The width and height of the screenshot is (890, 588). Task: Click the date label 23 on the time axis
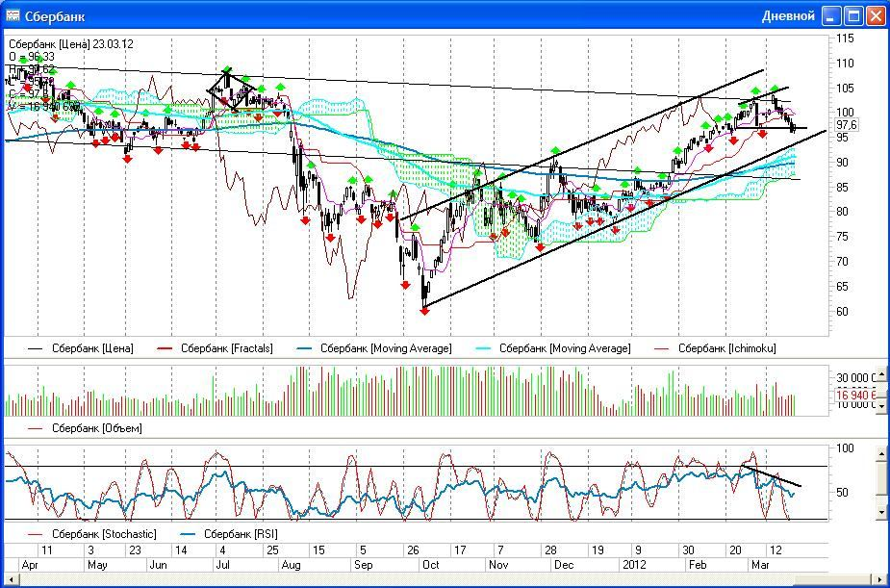pyautogui.click(x=135, y=550)
